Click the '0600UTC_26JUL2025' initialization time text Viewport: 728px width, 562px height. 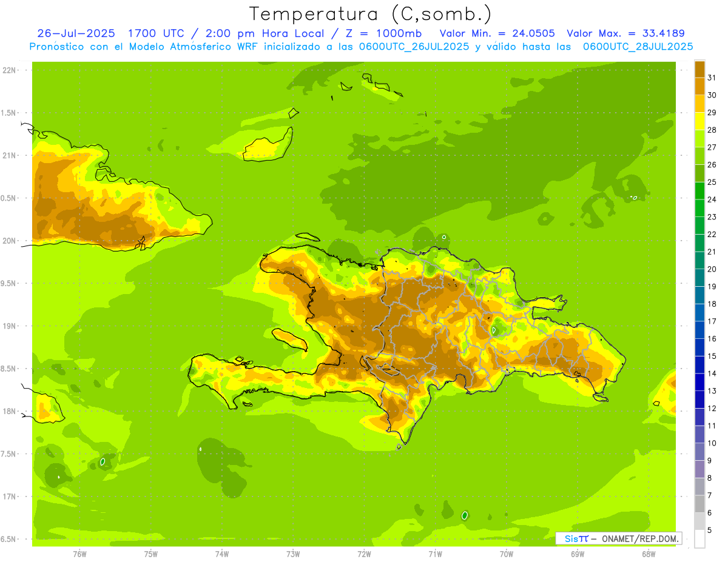coord(414,47)
